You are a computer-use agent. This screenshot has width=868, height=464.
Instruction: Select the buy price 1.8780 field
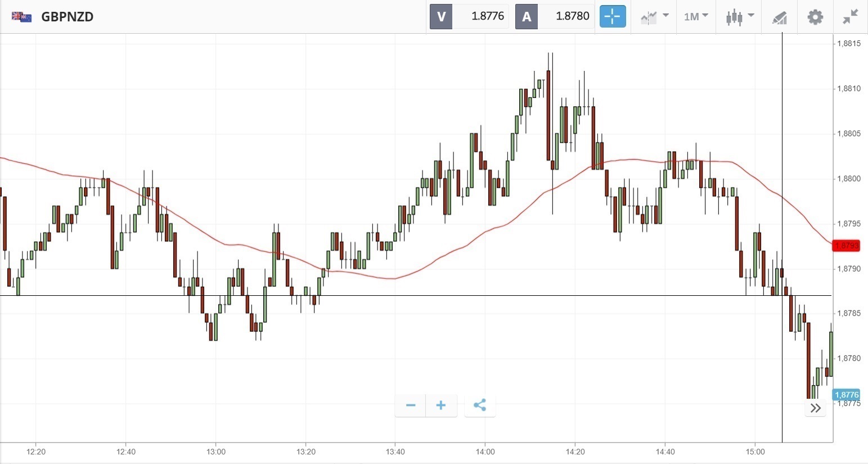[x=566, y=16]
